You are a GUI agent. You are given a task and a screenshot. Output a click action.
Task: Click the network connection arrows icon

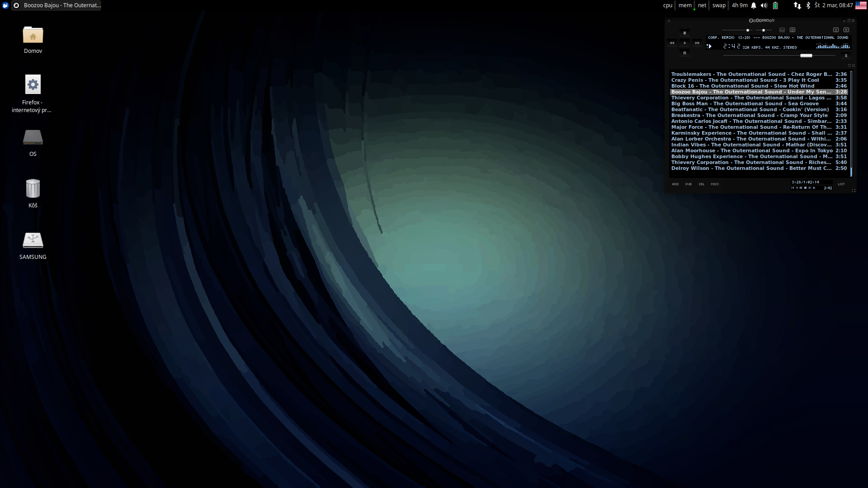(x=797, y=5)
